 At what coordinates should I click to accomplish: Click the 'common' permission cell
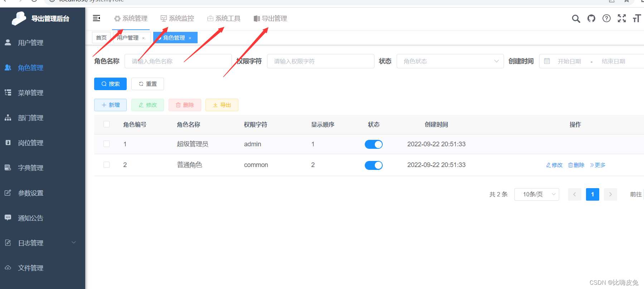pyautogui.click(x=256, y=165)
